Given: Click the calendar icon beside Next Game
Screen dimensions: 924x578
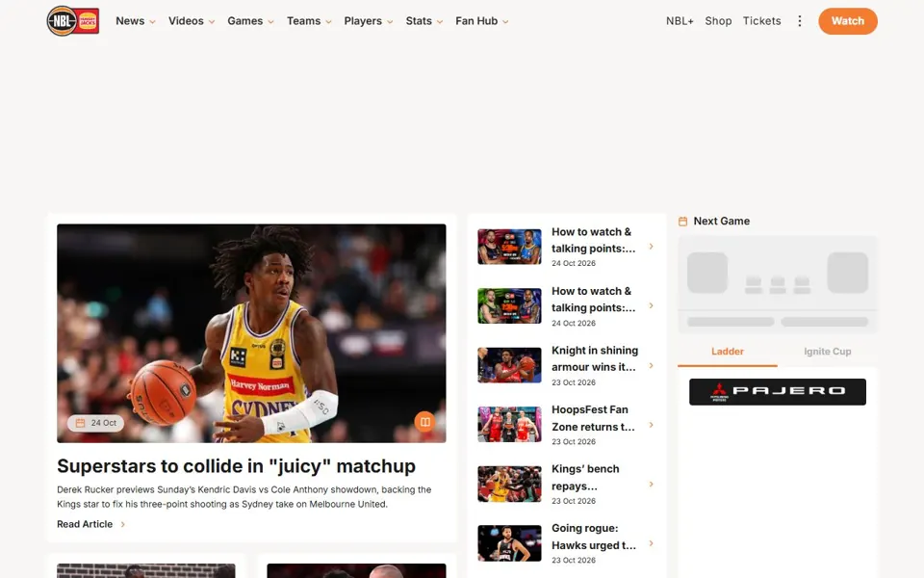Looking at the screenshot, I should coord(683,222).
